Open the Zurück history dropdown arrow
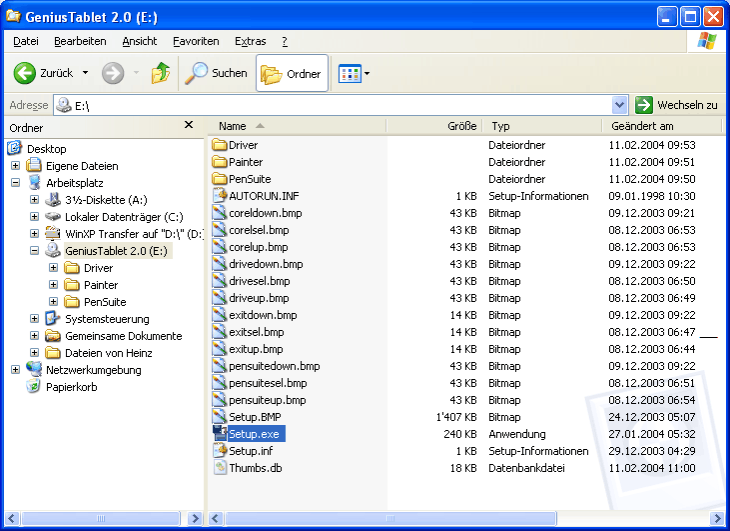730x531 pixels. pos(85,73)
